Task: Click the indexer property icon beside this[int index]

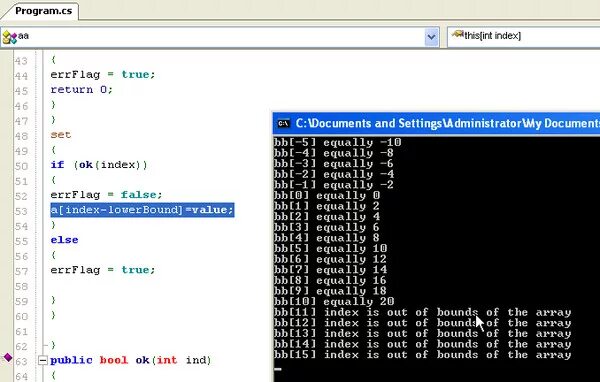Action: click(x=457, y=35)
